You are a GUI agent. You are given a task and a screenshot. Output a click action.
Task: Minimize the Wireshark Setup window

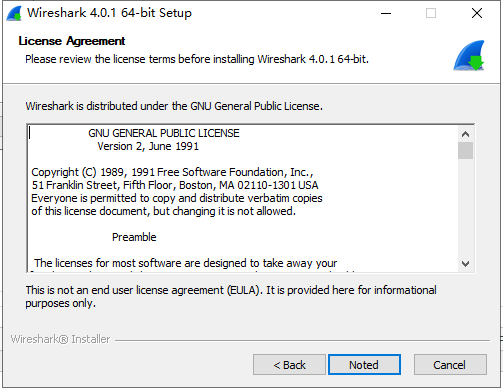386,13
